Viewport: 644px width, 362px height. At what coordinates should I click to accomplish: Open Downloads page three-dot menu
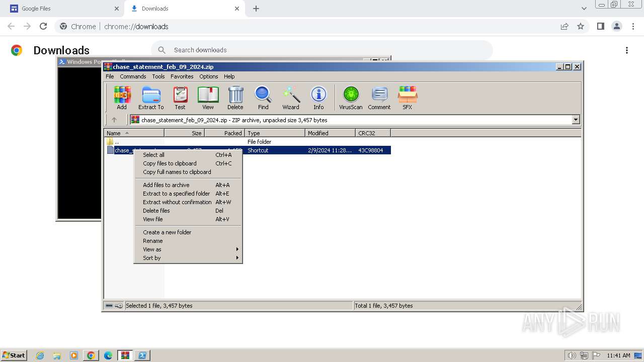click(627, 50)
